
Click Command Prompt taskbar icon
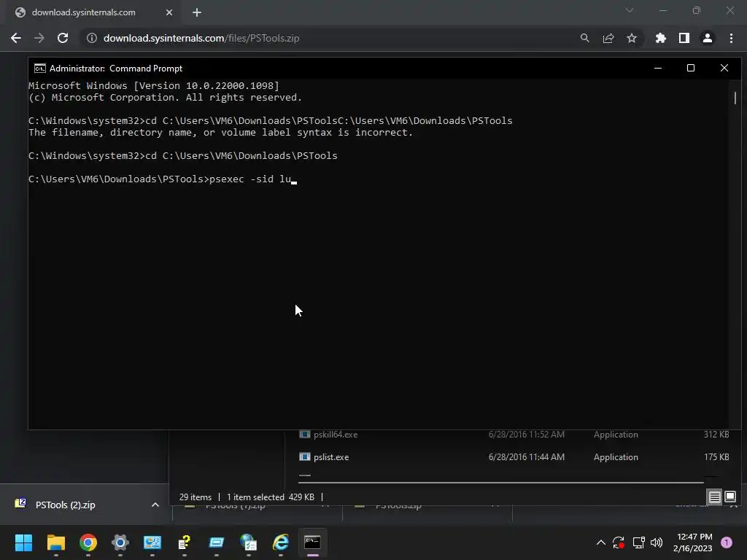[x=312, y=542]
